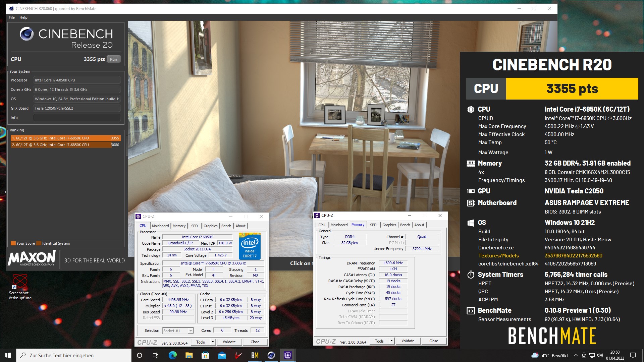Image resolution: width=644 pixels, height=362 pixels.
Task: Click Tools button in left CPU-Z window
Action: (x=201, y=342)
